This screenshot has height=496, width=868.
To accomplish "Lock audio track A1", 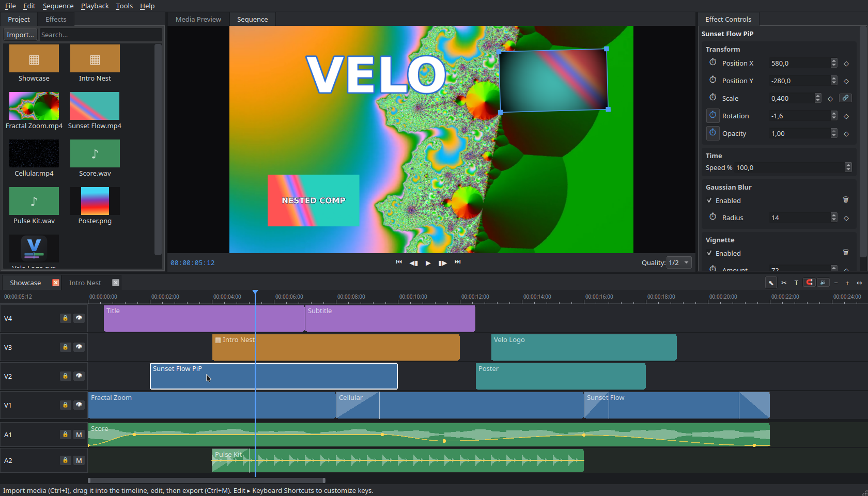I will pyautogui.click(x=65, y=435).
